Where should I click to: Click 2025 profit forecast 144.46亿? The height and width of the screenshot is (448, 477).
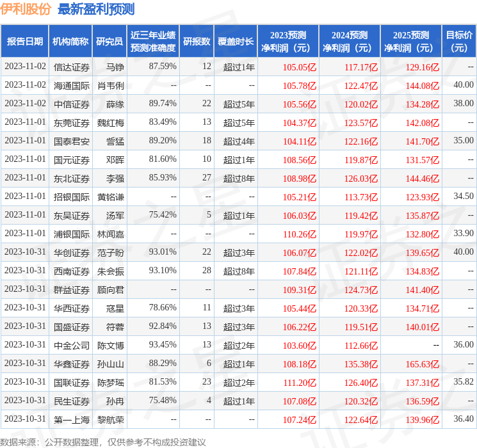pyautogui.click(x=423, y=178)
